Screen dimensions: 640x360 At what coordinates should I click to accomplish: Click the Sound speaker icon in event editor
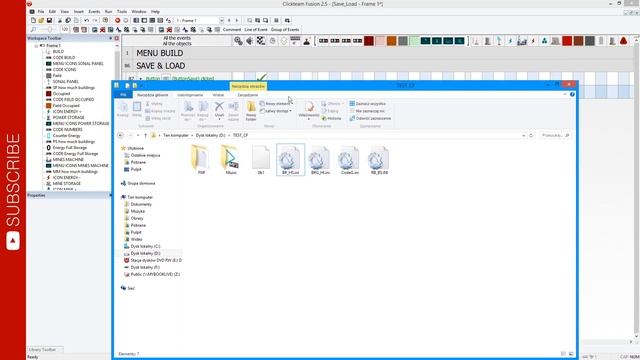click(x=249, y=41)
